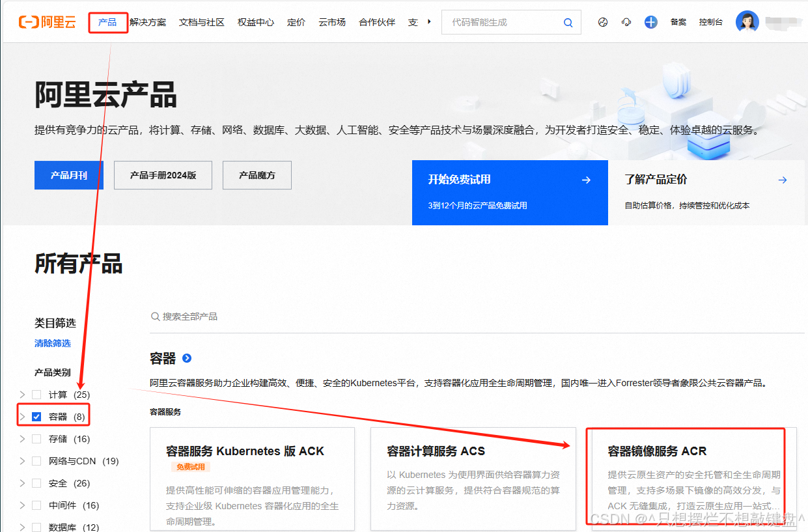Check the 存储 category checkbox
The width and height of the screenshot is (808, 532).
pos(36,439)
